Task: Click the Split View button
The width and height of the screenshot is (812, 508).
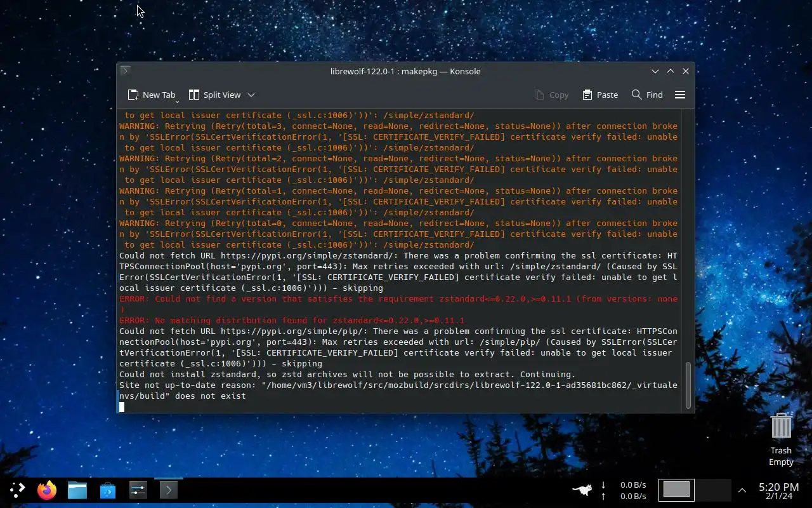Action: 214,95
